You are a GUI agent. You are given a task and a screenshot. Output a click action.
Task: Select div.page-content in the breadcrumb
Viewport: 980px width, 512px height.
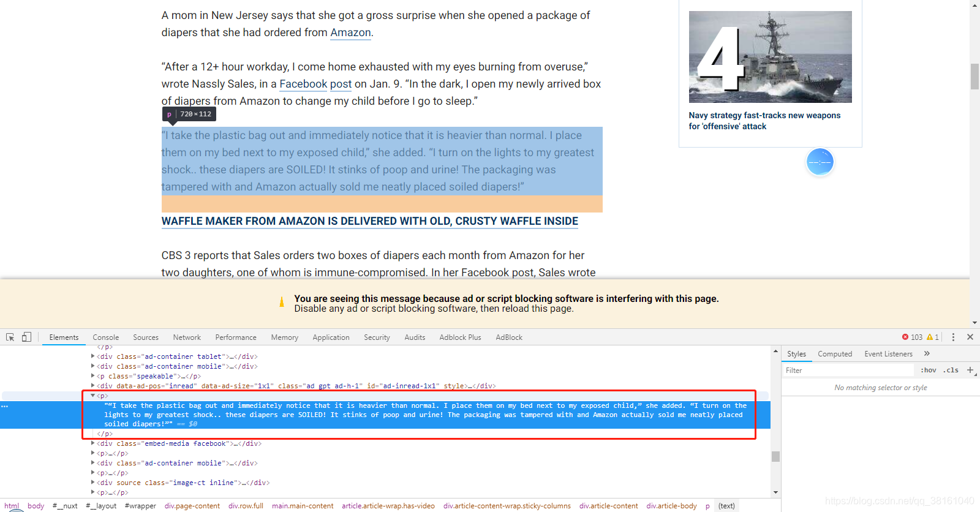pos(192,506)
